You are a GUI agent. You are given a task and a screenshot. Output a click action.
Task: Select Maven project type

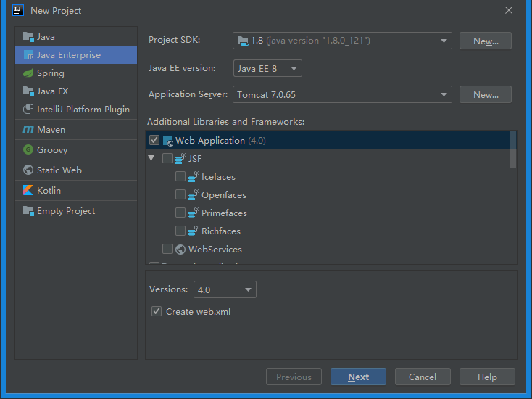click(x=76, y=129)
